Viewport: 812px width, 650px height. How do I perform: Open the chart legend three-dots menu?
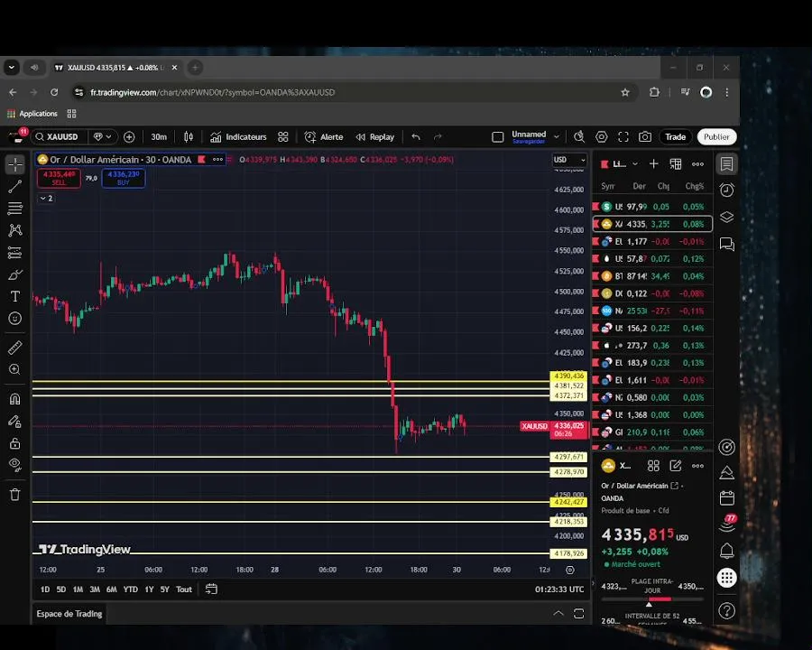(217, 159)
